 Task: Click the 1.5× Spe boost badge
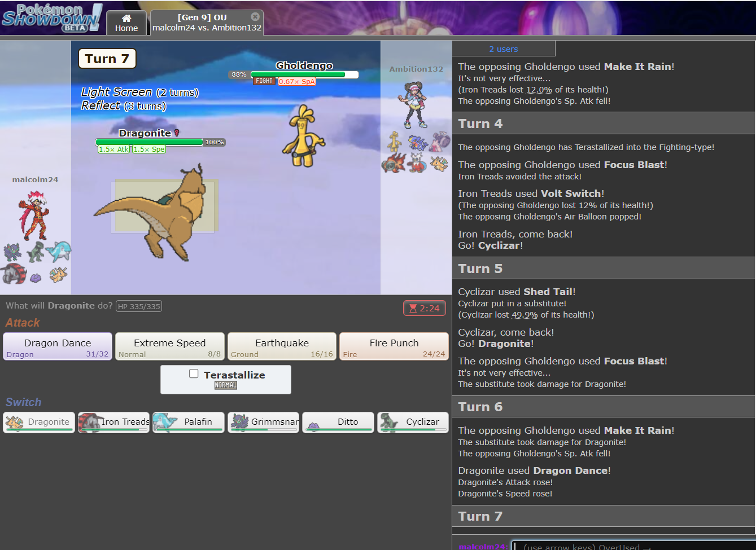click(149, 149)
